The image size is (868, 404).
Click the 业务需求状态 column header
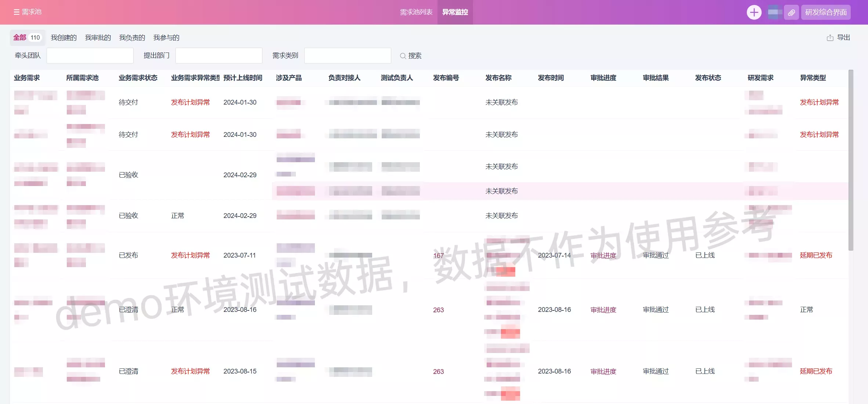click(138, 78)
